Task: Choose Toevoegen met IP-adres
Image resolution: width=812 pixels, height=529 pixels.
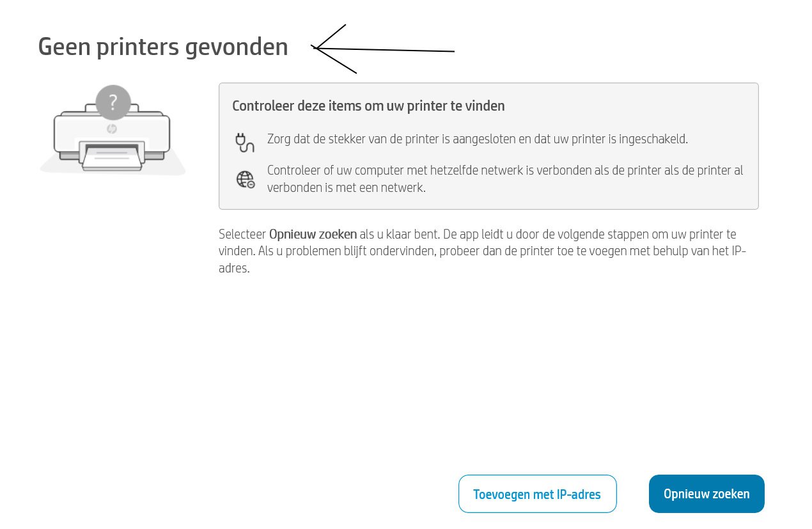Action: [x=537, y=494]
